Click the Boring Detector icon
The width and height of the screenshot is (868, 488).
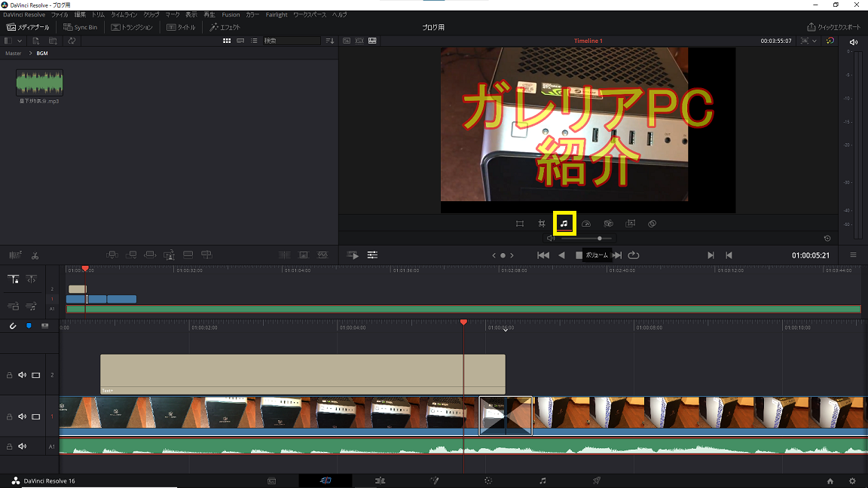click(x=16, y=255)
